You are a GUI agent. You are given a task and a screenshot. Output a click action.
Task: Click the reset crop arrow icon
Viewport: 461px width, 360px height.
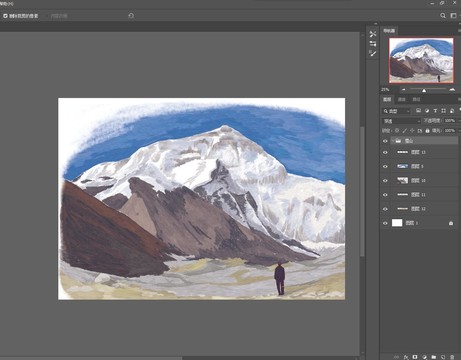point(131,16)
